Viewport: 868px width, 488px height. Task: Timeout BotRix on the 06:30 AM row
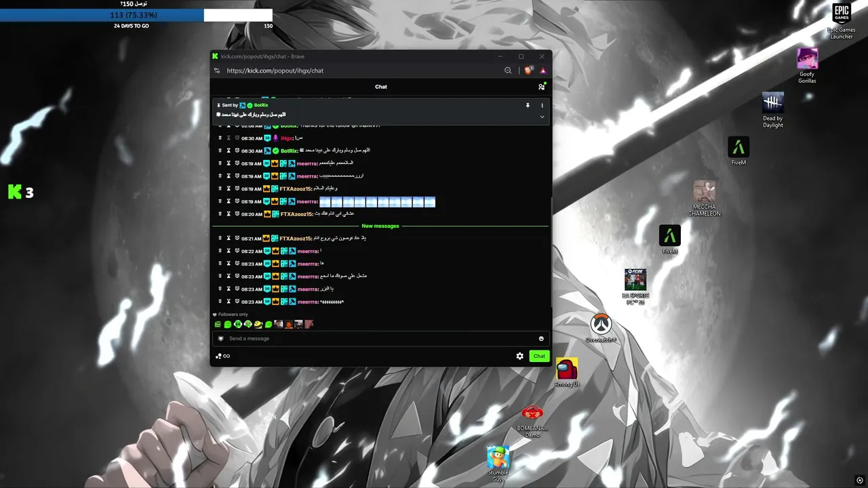click(229, 150)
